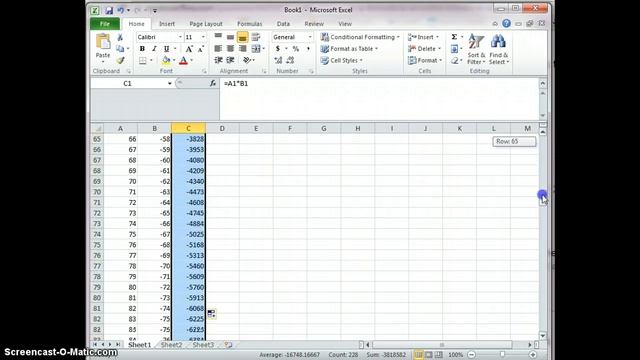Image resolution: width=640 pixels, height=360 pixels.
Task: Click the Insert cells button
Action: 423,37
